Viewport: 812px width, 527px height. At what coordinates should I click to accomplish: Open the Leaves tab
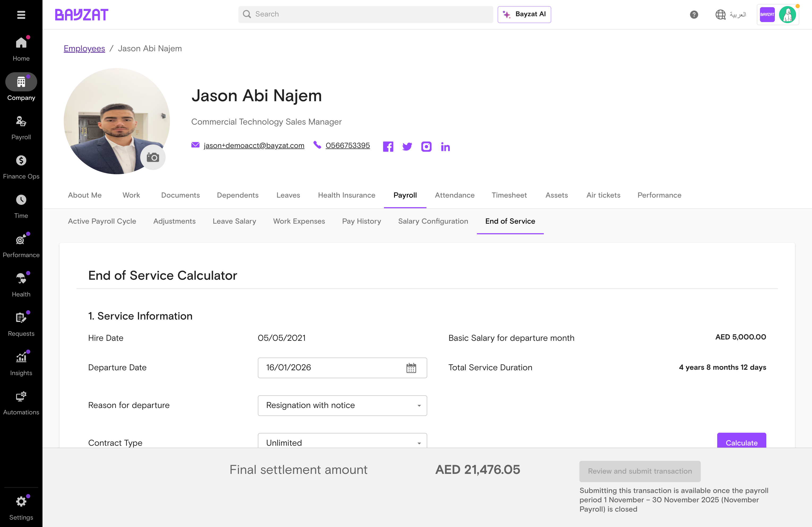(x=288, y=195)
